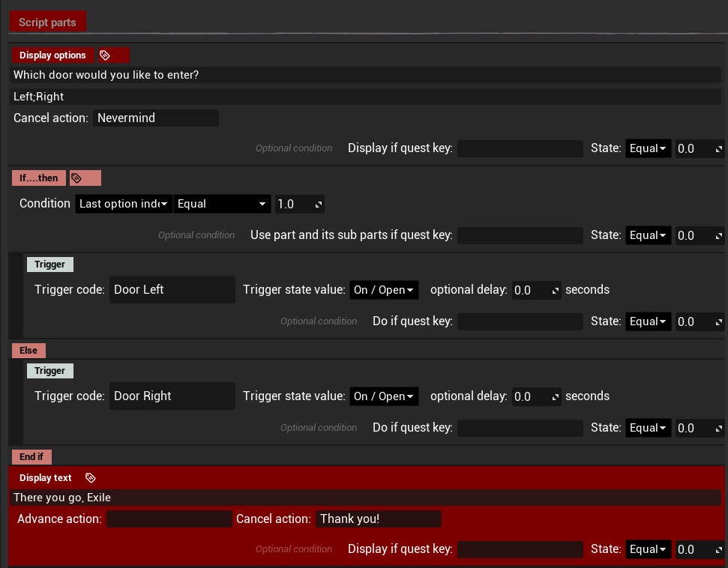This screenshot has height=568, width=728.
Task: Open the Last option index condition dropdown
Action: 123,203
